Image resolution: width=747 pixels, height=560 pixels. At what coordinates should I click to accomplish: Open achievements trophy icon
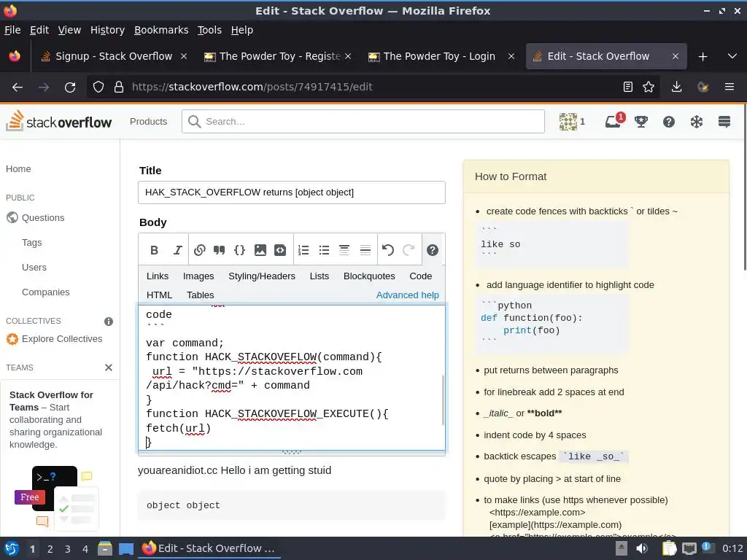640,122
